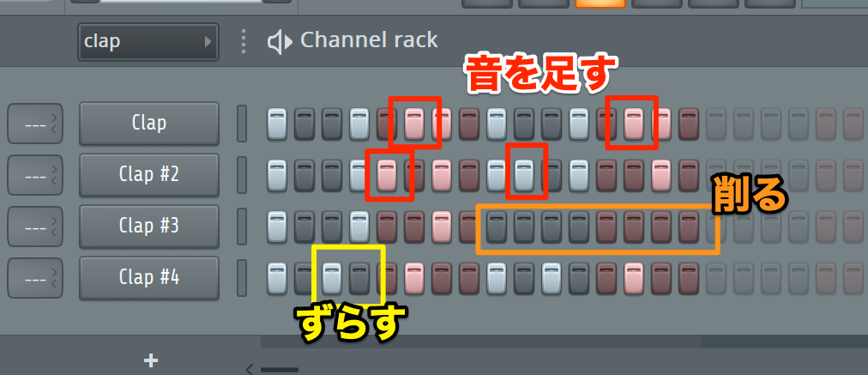Click the left arrow zoom handle at bottom
The width and height of the screenshot is (868, 375).
click(x=250, y=369)
